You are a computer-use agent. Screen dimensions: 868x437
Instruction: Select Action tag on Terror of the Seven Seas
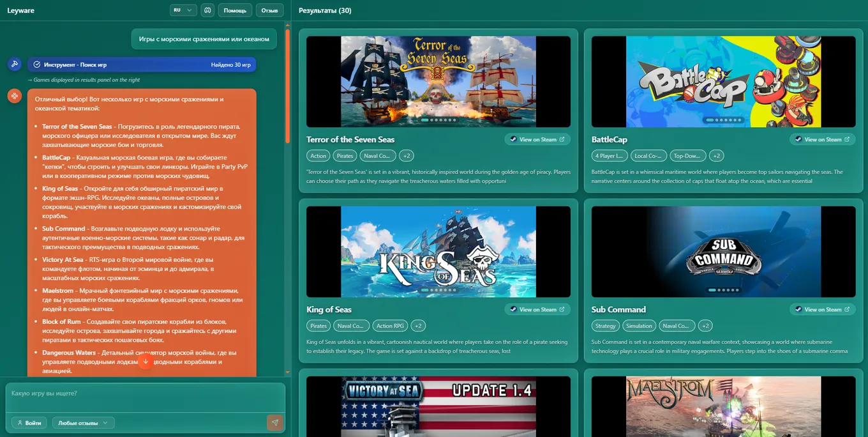[318, 156]
